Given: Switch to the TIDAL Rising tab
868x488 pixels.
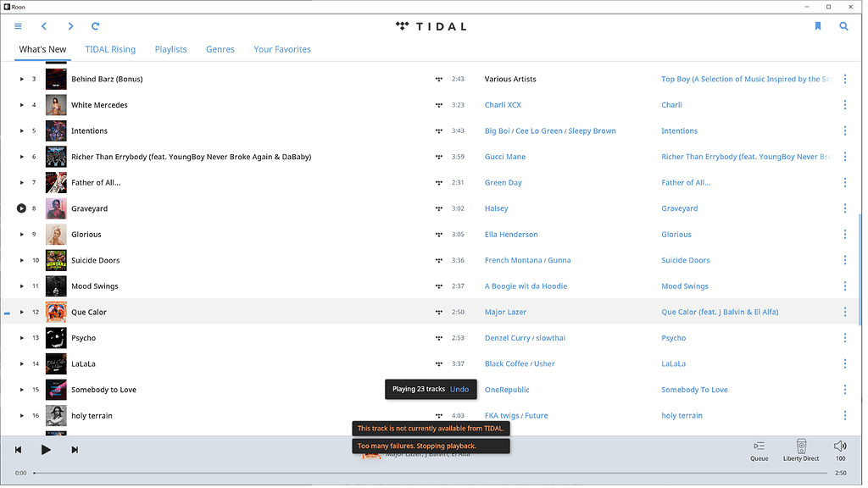Looking at the screenshot, I should pyautogui.click(x=109, y=49).
